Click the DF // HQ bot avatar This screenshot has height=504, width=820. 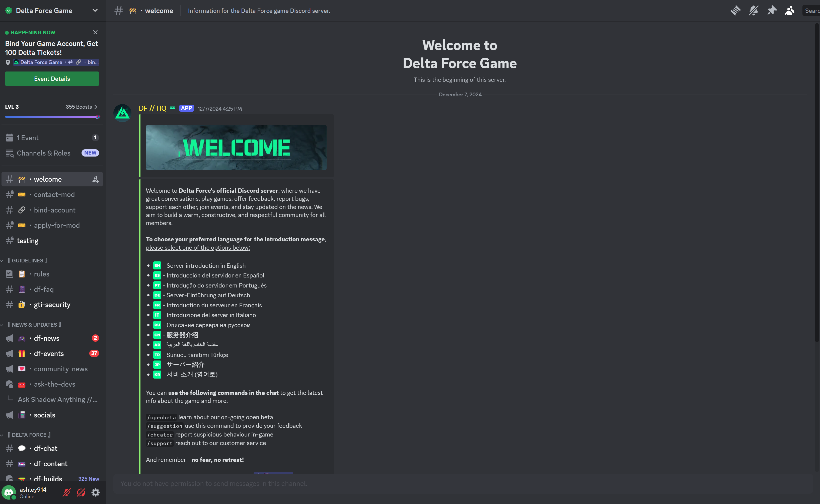tap(122, 113)
